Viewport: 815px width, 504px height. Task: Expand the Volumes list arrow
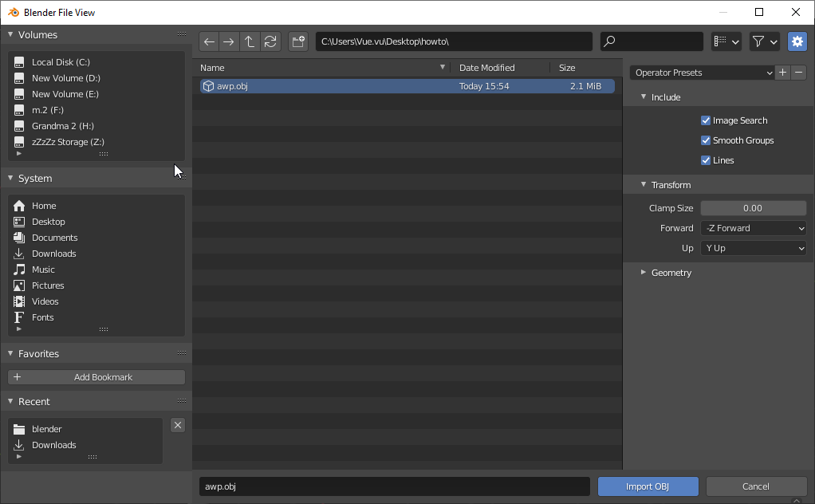tap(19, 154)
